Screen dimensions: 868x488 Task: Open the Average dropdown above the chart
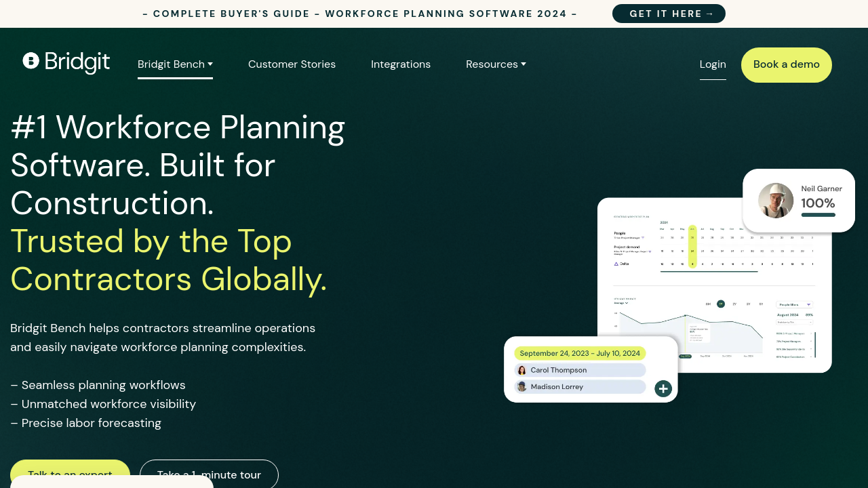621,303
